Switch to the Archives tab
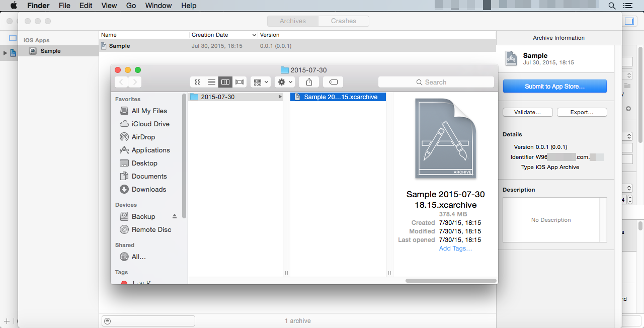Image resolution: width=644 pixels, height=328 pixels. (x=293, y=21)
